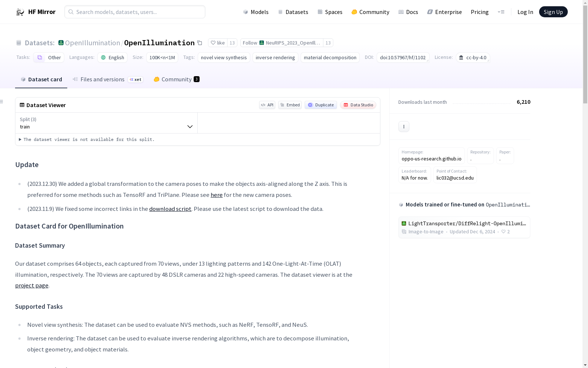The height and width of the screenshot is (368, 588).
Task: Click the DOI doi:10.57967/hf/1102 tag
Action: coord(403,57)
